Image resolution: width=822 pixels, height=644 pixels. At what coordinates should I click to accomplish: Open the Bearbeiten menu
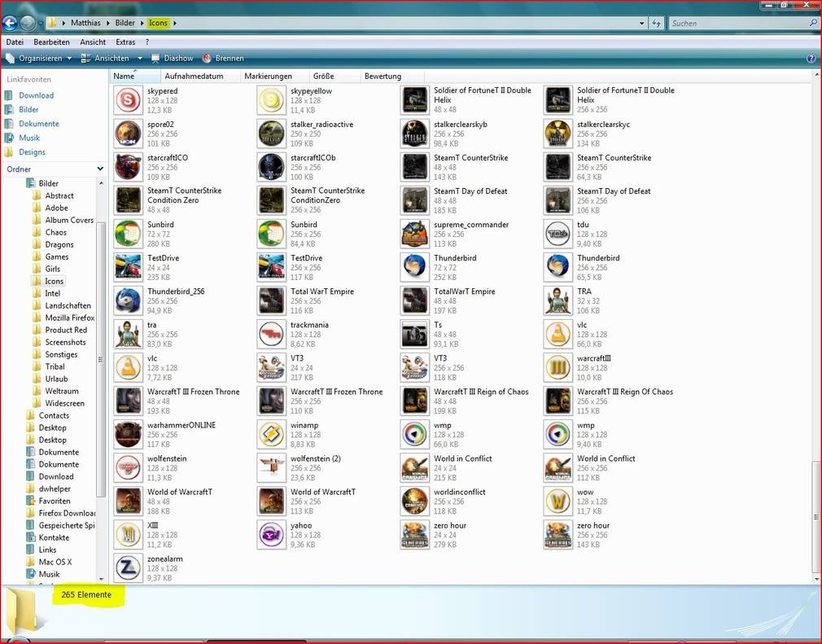51,42
